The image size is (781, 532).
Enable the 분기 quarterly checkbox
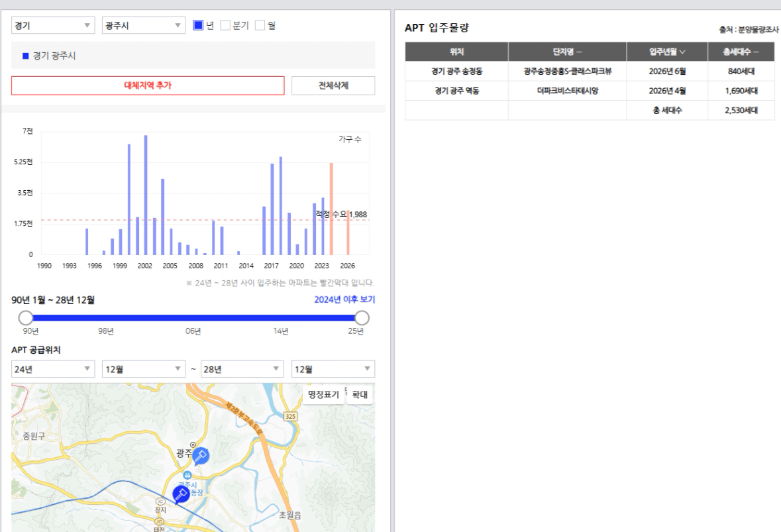[225, 25]
